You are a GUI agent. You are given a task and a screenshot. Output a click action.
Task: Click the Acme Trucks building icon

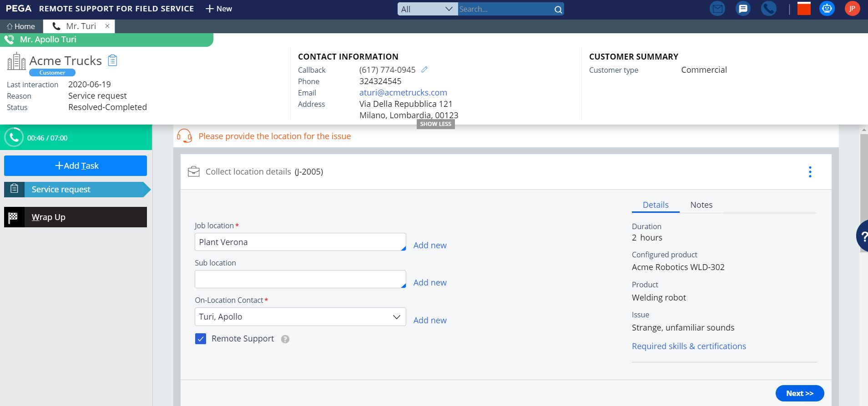16,61
